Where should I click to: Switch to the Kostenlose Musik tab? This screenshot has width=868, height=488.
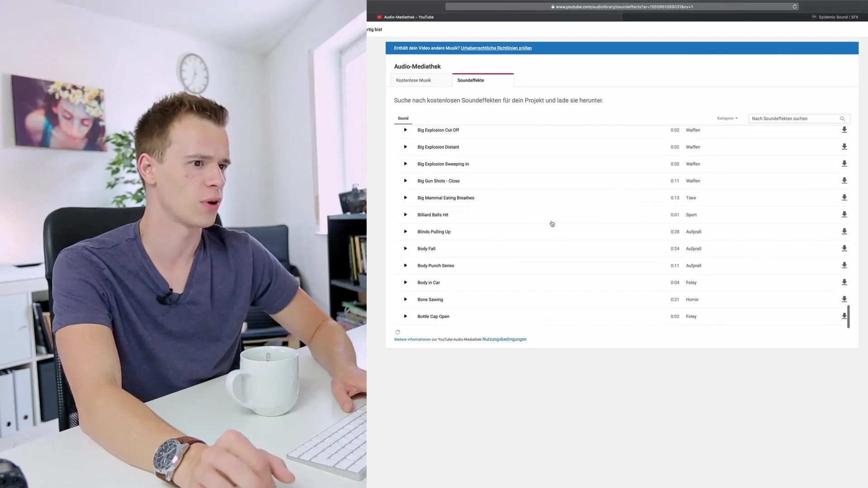point(413,80)
